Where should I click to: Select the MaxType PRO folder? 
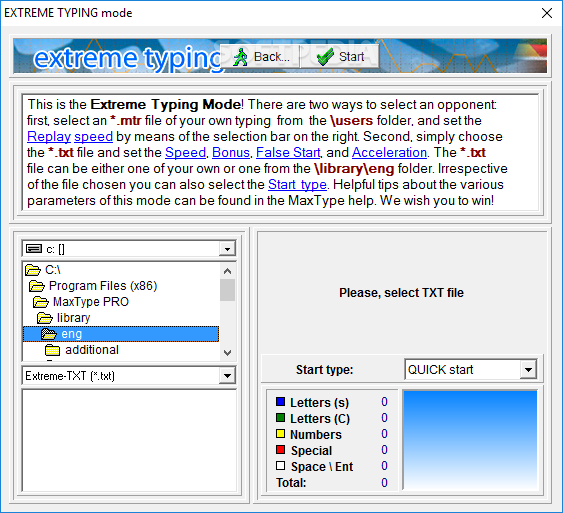(x=90, y=302)
